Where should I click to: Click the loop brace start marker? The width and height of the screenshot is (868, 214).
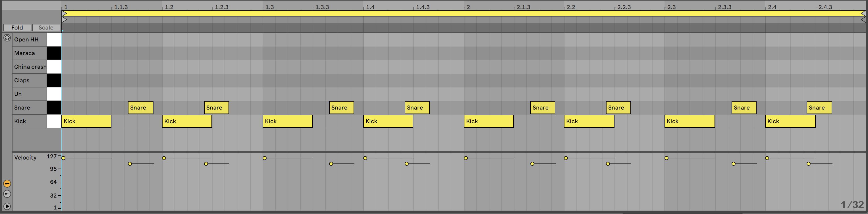coord(64,13)
